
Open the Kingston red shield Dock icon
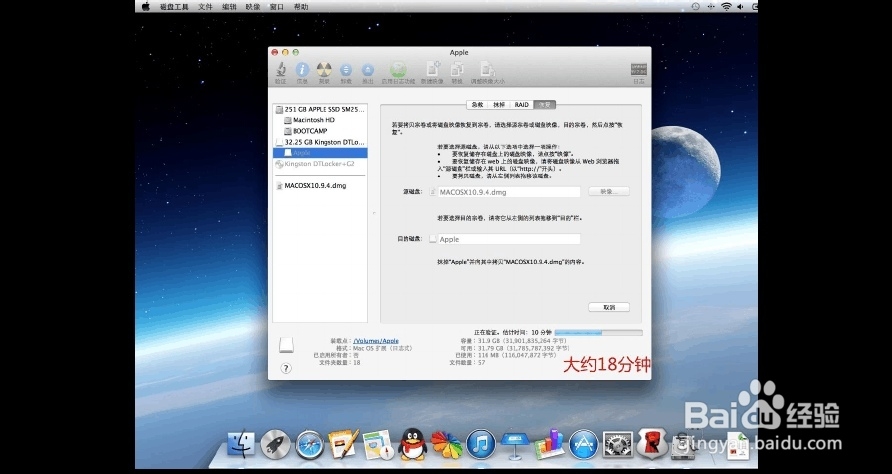[652, 443]
